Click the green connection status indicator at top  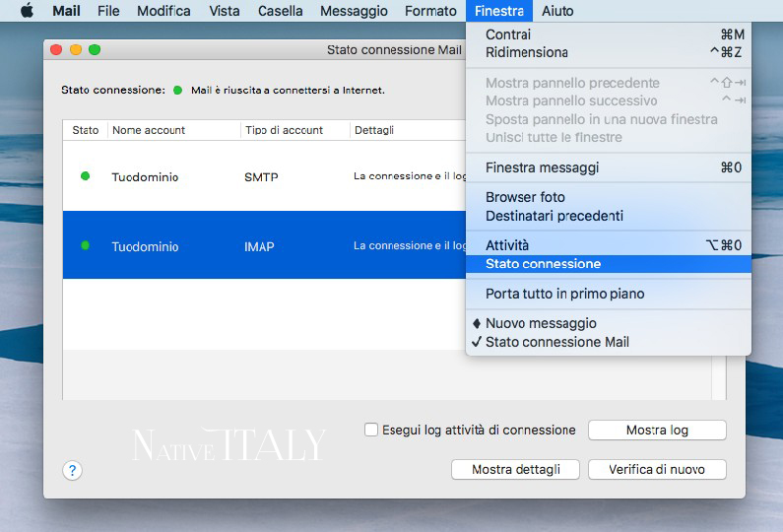pyautogui.click(x=177, y=91)
